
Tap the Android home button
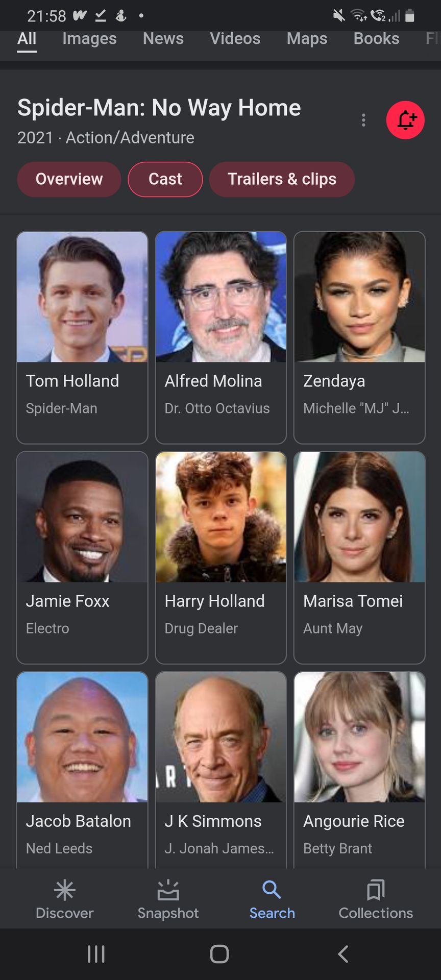click(219, 953)
